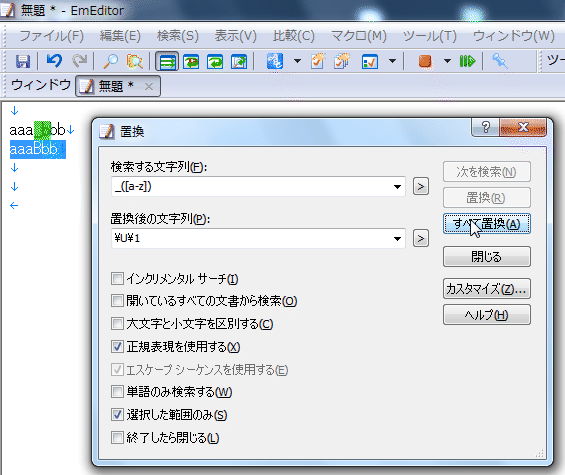Click the すべて置換(A) button
The width and height of the screenshot is (565, 475).
[x=486, y=224]
